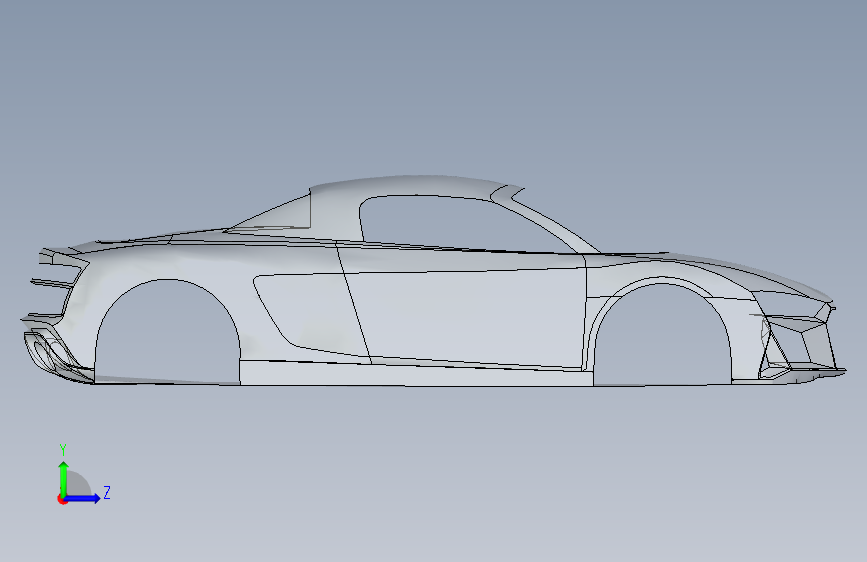The height and width of the screenshot is (562, 867).
Task: Select the car roof surface
Action: 415,186
